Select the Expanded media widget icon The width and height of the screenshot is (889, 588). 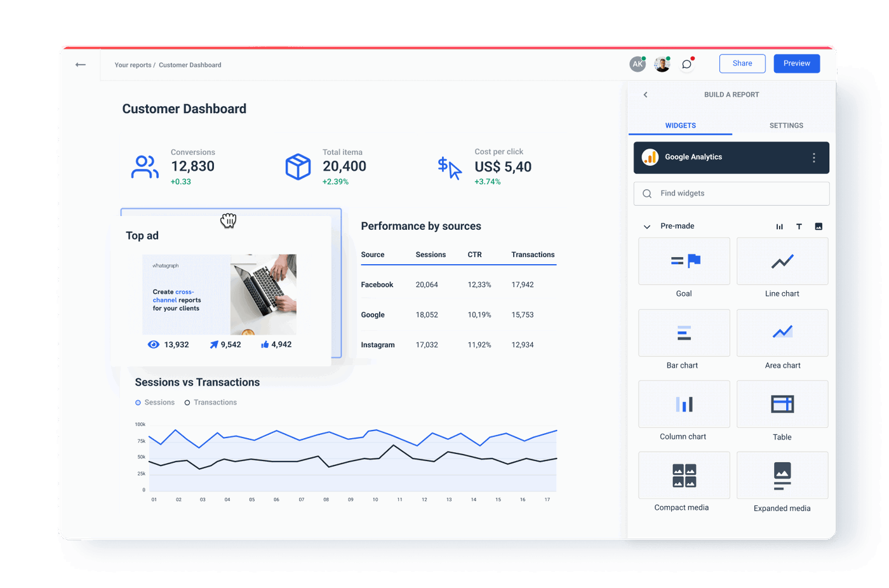click(782, 474)
